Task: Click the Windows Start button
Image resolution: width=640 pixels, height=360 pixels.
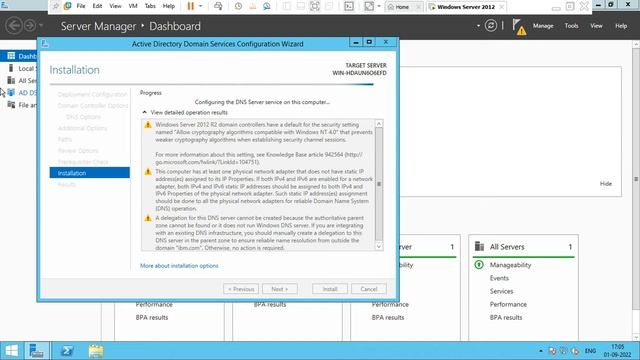Action: point(11,351)
